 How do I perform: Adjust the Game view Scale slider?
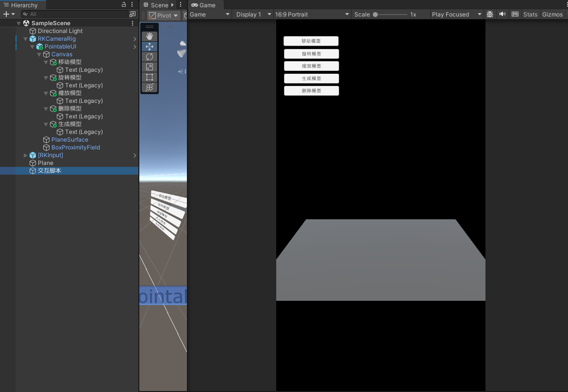(390, 15)
